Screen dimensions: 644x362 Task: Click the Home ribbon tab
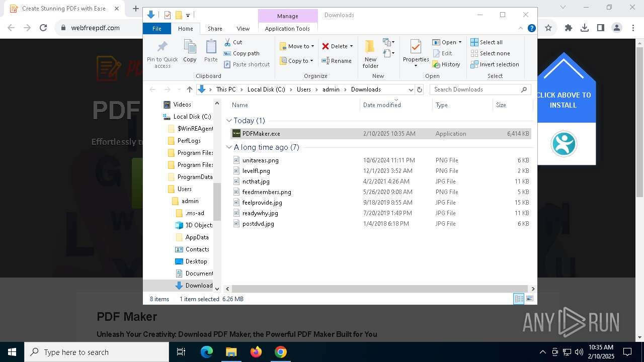coord(185,29)
